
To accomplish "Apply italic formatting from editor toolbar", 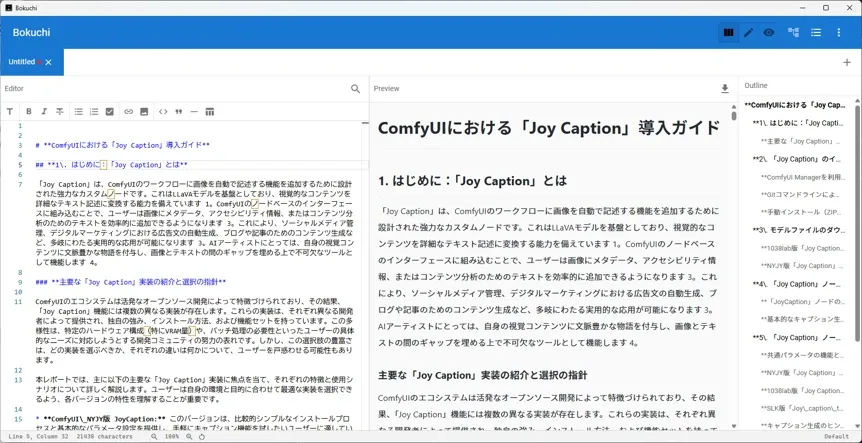I will tap(44, 111).
